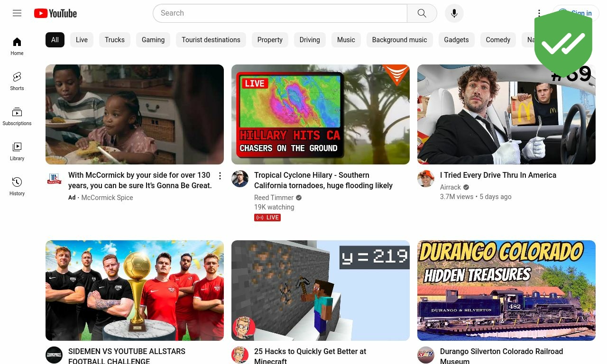The height and width of the screenshot is (364, 607).
Task: Open Minecraft hacks video channel avatar
Action: (240, 355)
